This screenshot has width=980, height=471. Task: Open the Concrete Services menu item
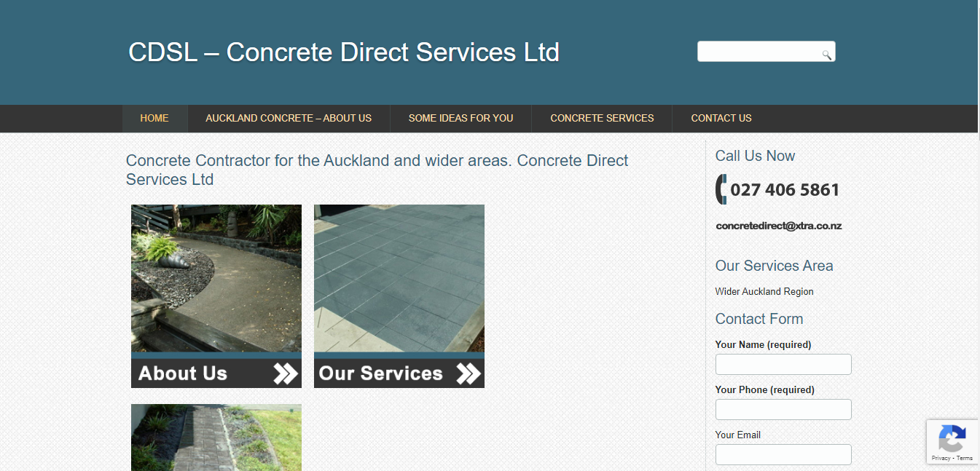pyautogui.click(x=602, y=118)
